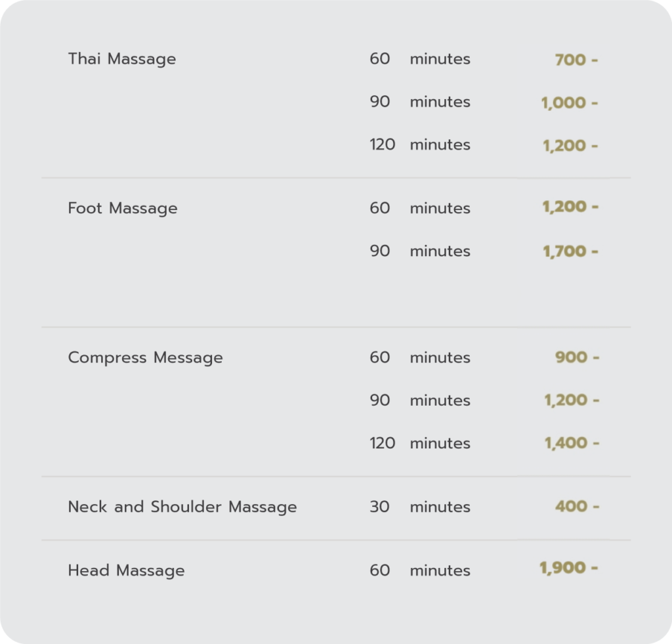Select the 1,900 price
The height and width of the screenshot is (644, 672).
tap(569, 568)
